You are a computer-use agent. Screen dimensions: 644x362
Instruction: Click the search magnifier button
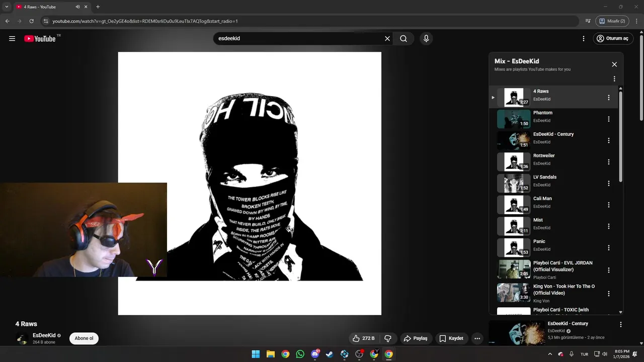[404, 39]
